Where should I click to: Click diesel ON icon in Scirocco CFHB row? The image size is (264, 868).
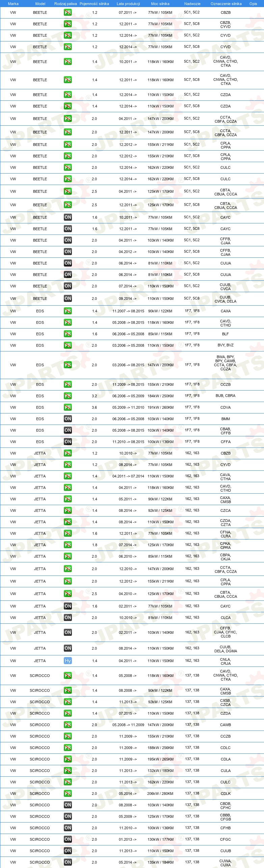tap(68, 828)
